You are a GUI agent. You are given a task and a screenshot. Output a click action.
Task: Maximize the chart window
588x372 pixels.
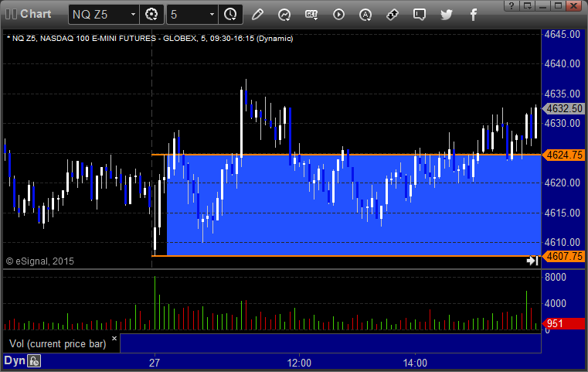558,5
